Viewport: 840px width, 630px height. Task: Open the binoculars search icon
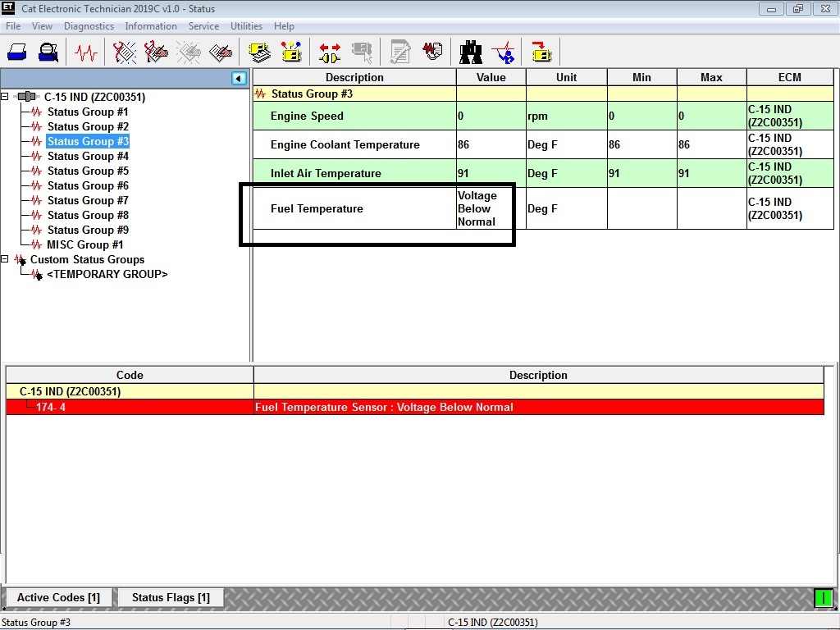[x=471, y=52]
